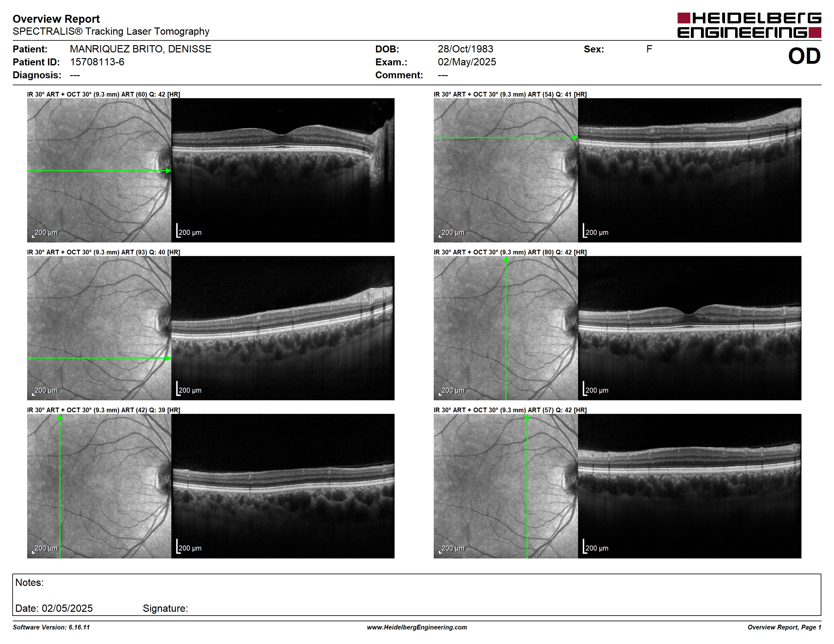
Task: Open the IR fundus image for ART (80) scan
Action: click(505, 328)
